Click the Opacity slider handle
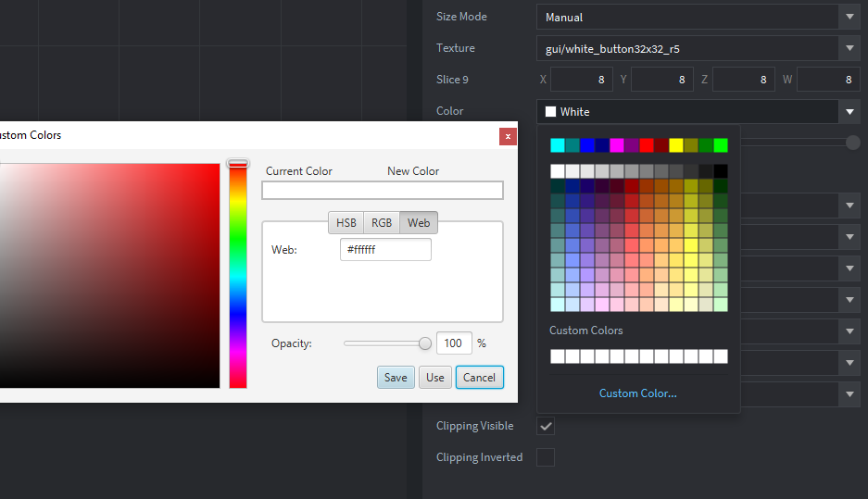This screenshot has height=499, width=868. point(424,343)
